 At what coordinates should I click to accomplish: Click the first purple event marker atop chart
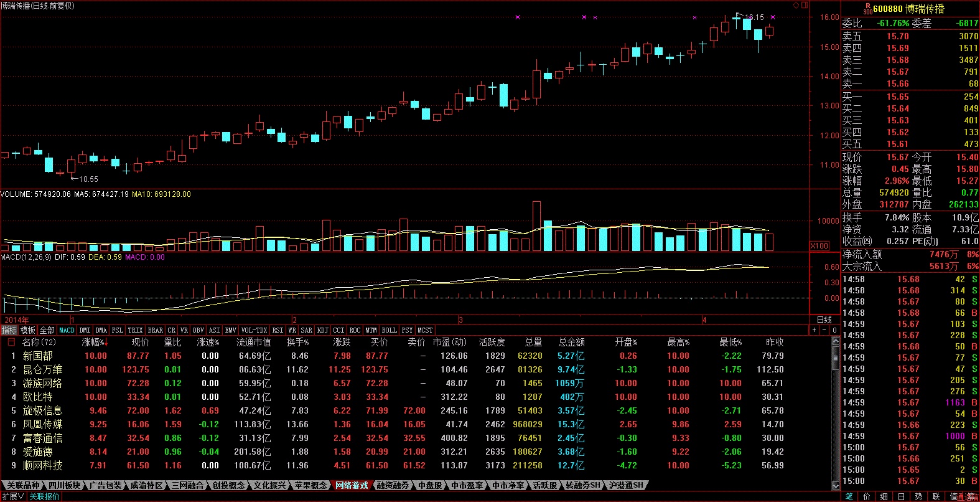(x=518, y=17)
